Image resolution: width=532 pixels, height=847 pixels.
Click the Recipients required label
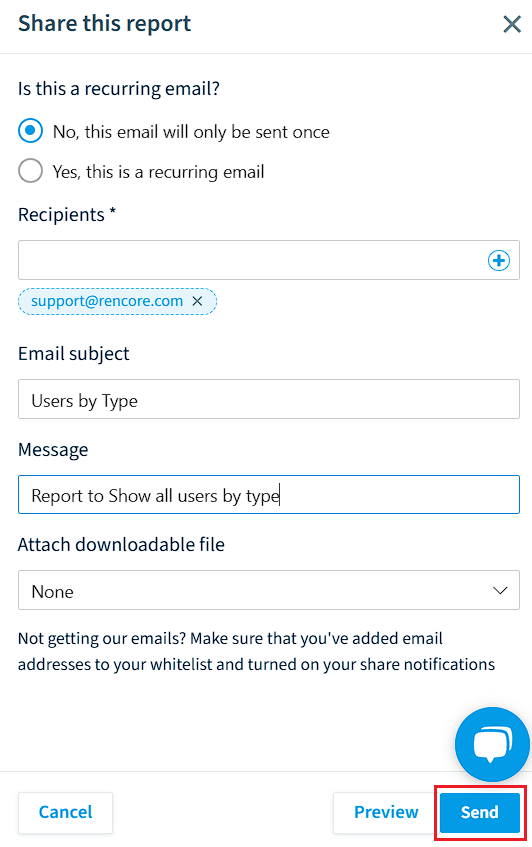point(67,214)
